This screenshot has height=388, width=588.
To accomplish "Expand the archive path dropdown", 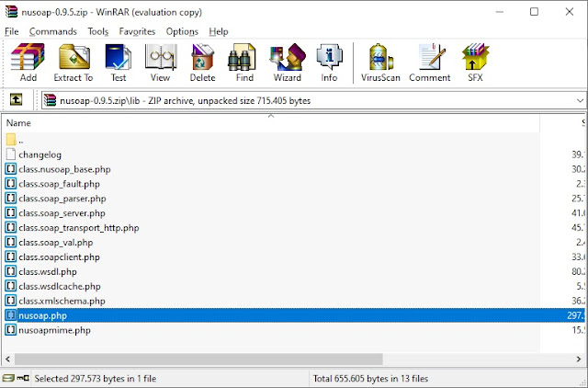I will point(580,100).
